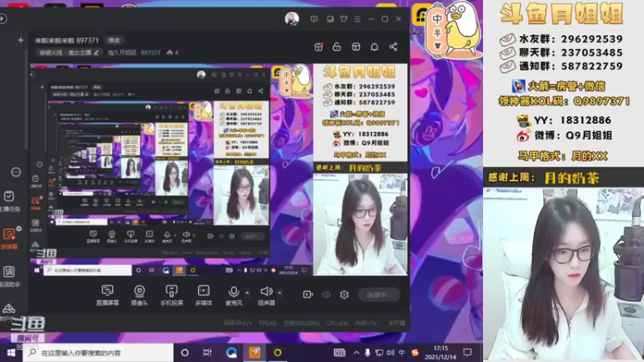The image size is (644, 362).
Task: Click the FPS:60 status text
Action: pyautogui.click(x=267, y=323)
